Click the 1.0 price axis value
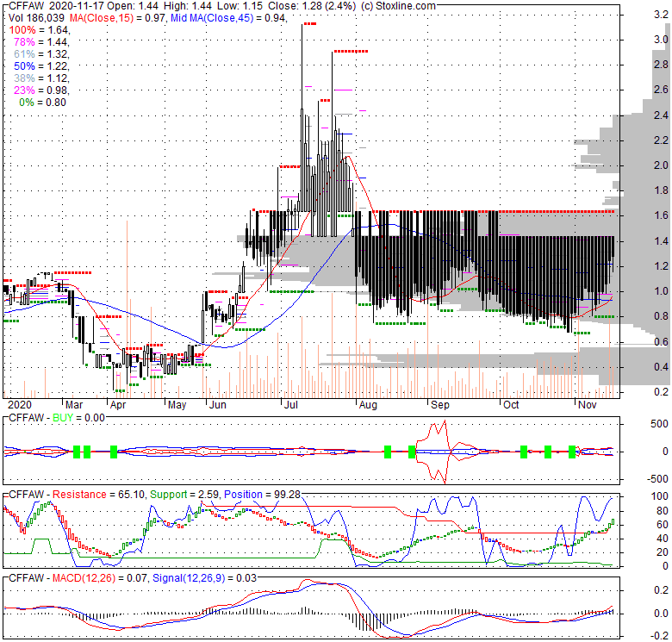Image resolution: width=672 pixels, height=642 pixels. pos(661,291)
